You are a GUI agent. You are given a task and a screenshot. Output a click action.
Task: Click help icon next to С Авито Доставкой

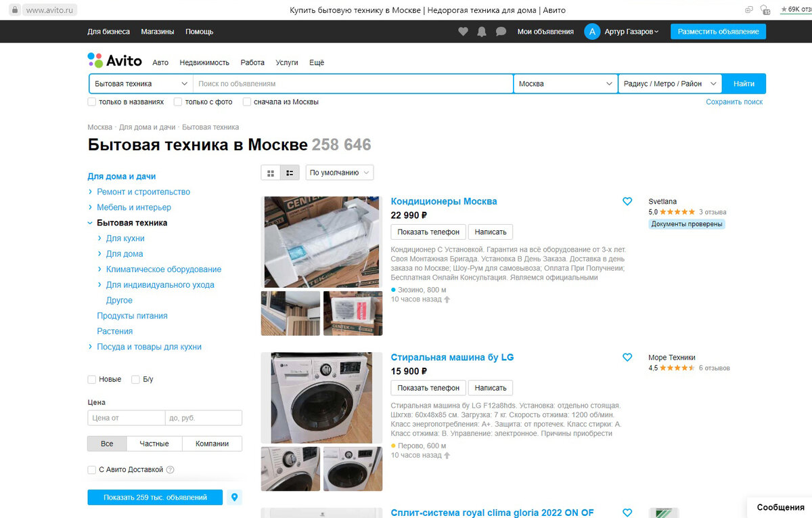pyautogui.click(x=171, y=470)
